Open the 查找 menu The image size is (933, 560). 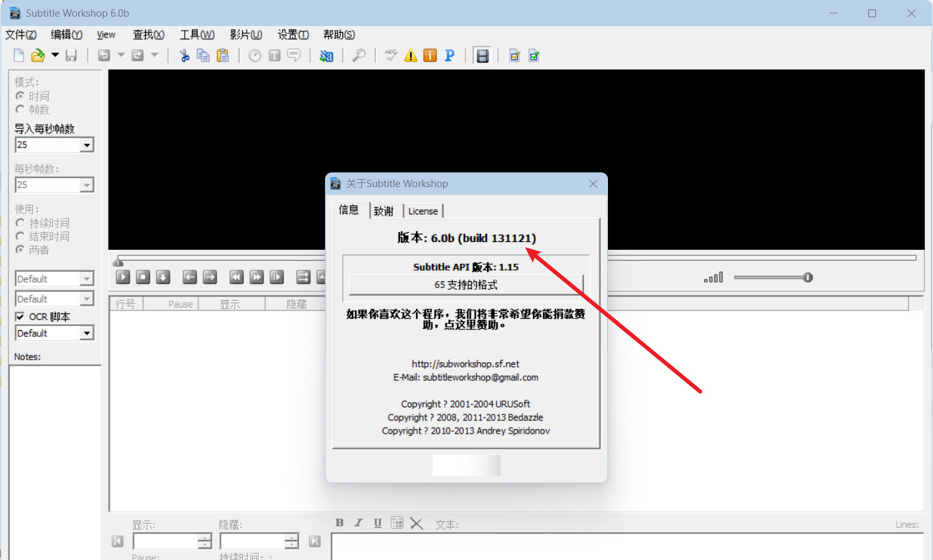tap(148, 35)
